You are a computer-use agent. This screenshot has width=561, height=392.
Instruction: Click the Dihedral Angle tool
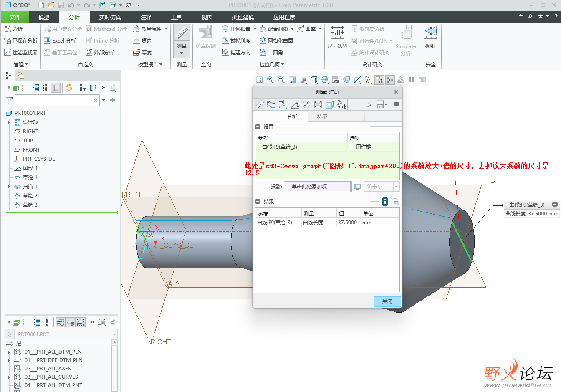[271, 52]
